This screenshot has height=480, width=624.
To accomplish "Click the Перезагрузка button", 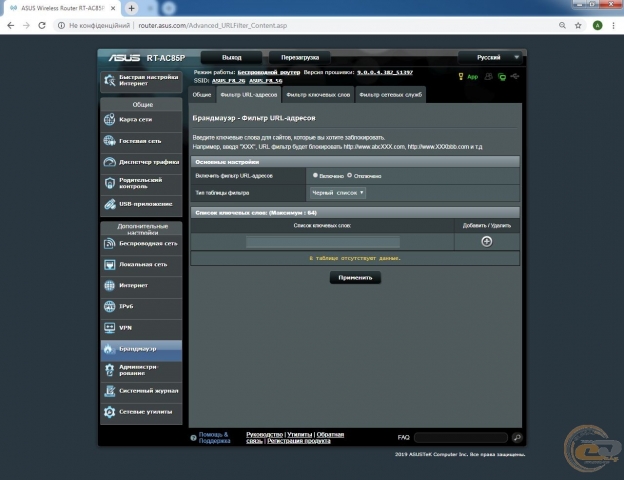I will (300, 58).
